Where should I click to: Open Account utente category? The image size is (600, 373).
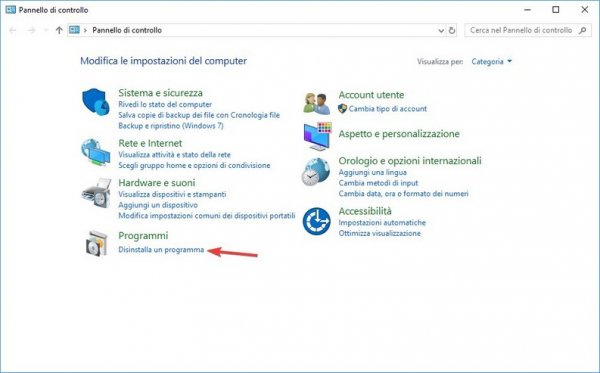(x=371, y=95)
